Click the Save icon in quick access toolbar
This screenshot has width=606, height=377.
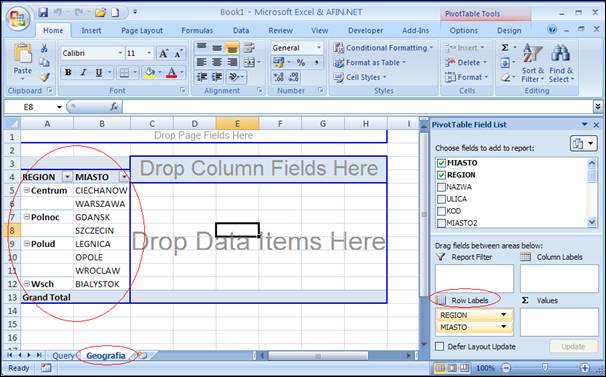43,12
